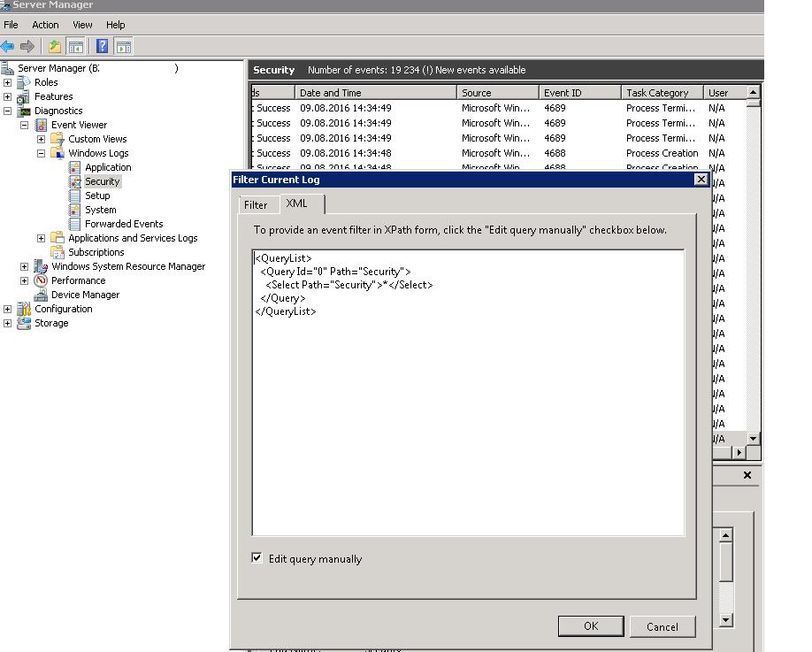Viewport: 812px width, 652px height.
Task: Toggle Show/Hide Console Tree toolbar icon
Action: tap(77, 47)
